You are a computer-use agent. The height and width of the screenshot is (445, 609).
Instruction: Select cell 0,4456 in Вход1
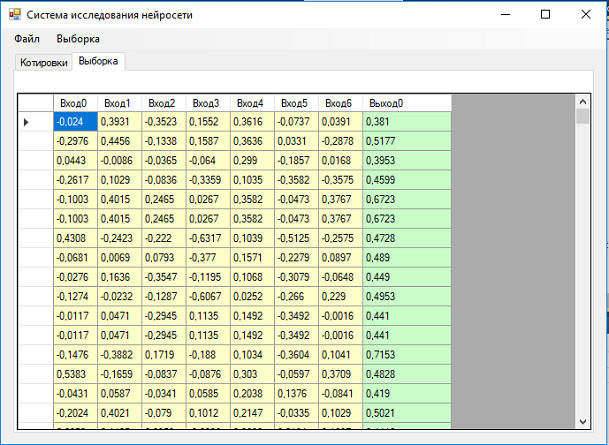(x=120, y=141)
